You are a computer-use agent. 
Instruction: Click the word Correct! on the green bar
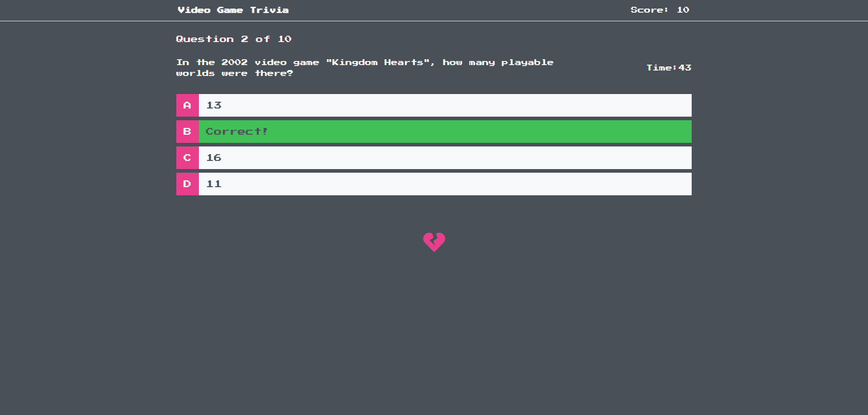coord(236,131)
